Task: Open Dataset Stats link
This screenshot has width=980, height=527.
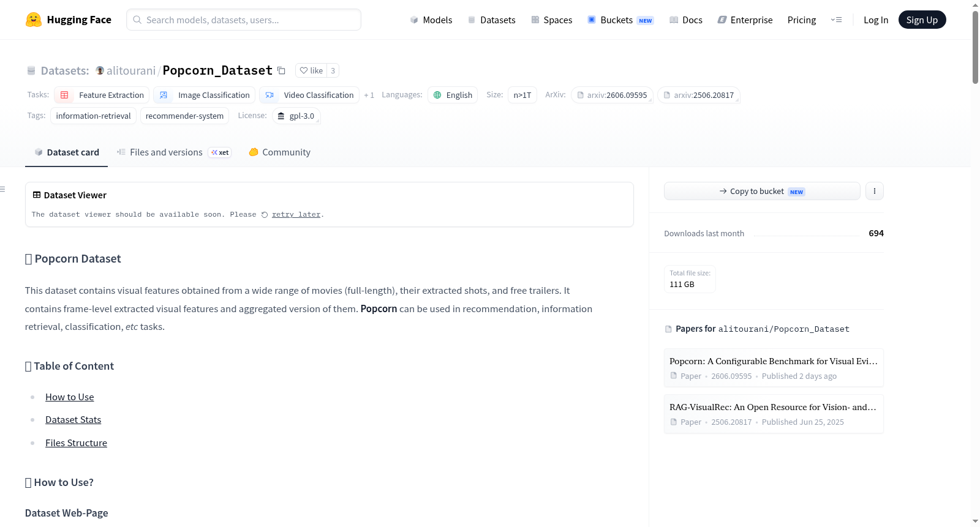Action: [x=73, y=420]
